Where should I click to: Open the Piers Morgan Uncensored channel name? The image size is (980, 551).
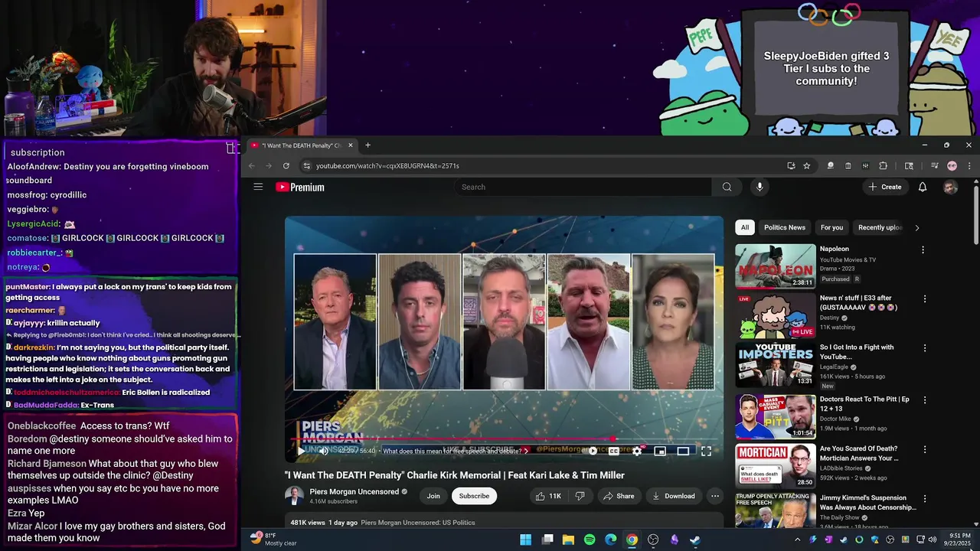(354, 491)
